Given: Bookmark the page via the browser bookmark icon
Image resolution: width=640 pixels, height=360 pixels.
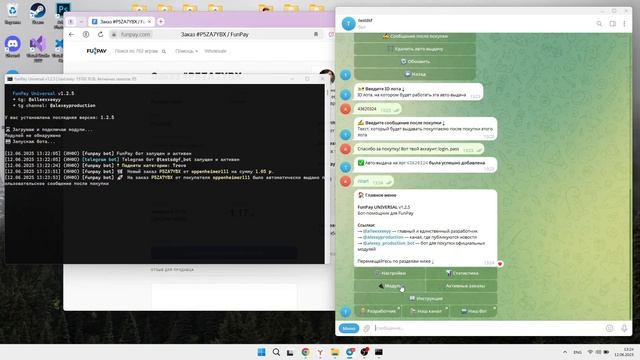Looking at the screenshot, I should click(316, 35).
